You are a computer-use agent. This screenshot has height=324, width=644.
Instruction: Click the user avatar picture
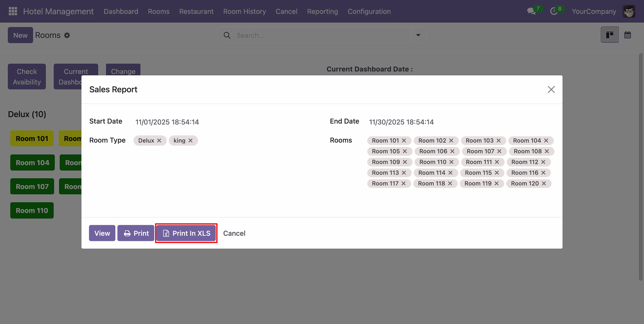pyautogui.click(x=629, y=11)
